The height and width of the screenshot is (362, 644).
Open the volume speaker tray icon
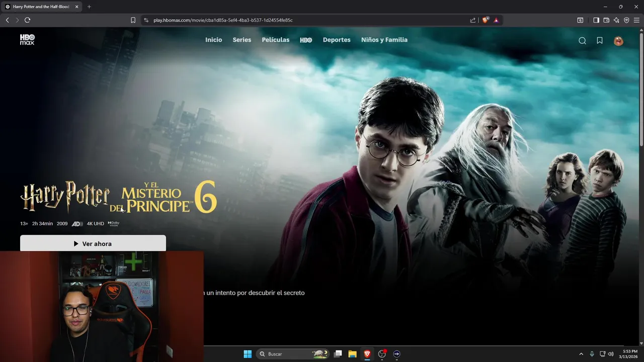click(x=611, y=354)
